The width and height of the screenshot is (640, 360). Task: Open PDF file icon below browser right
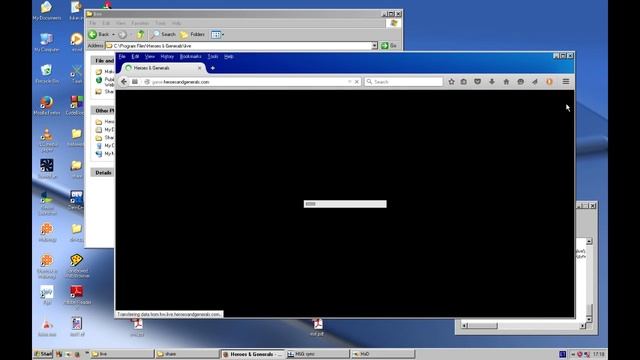coord(317,327)
